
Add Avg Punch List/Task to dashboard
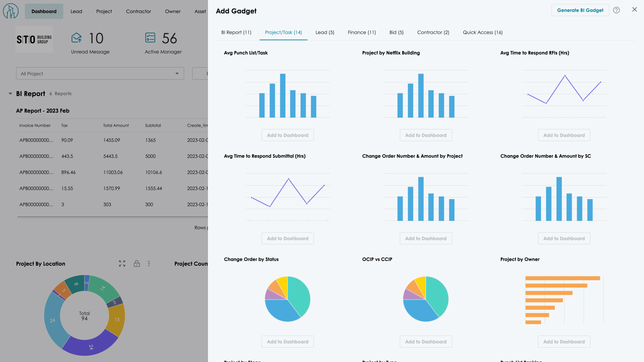click(x=287, y=135)
